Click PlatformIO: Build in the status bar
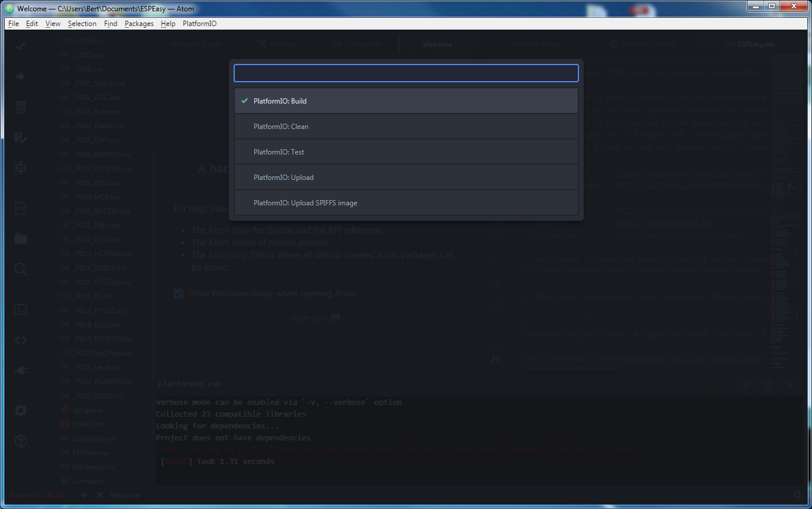Screen dimensions: 812x509 36,495
